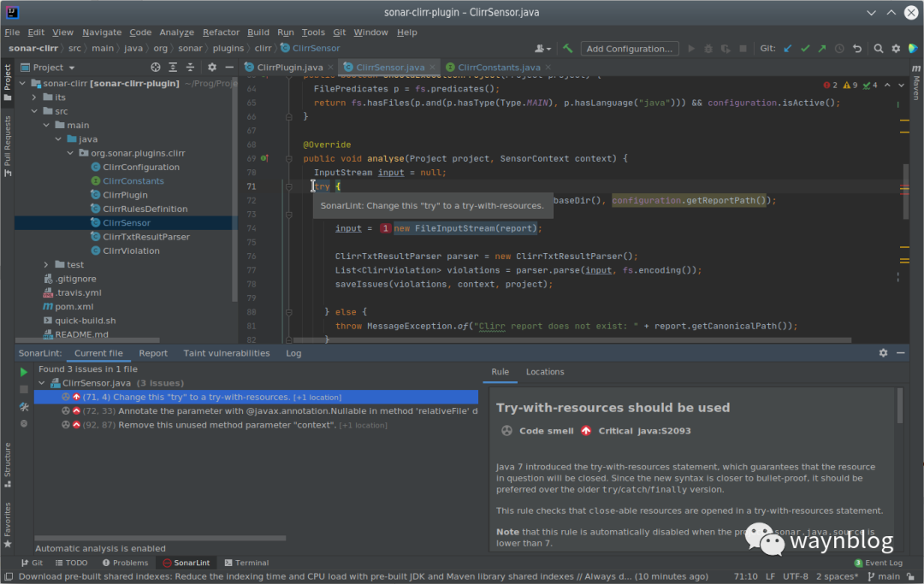
Task: Click the Build project hammer icon
Action: (x=568, y=49)
